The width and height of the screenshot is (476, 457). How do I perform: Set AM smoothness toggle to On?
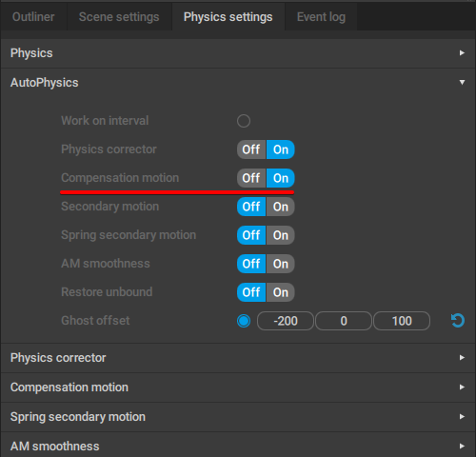pyautogui.click(x=281, y=264)
